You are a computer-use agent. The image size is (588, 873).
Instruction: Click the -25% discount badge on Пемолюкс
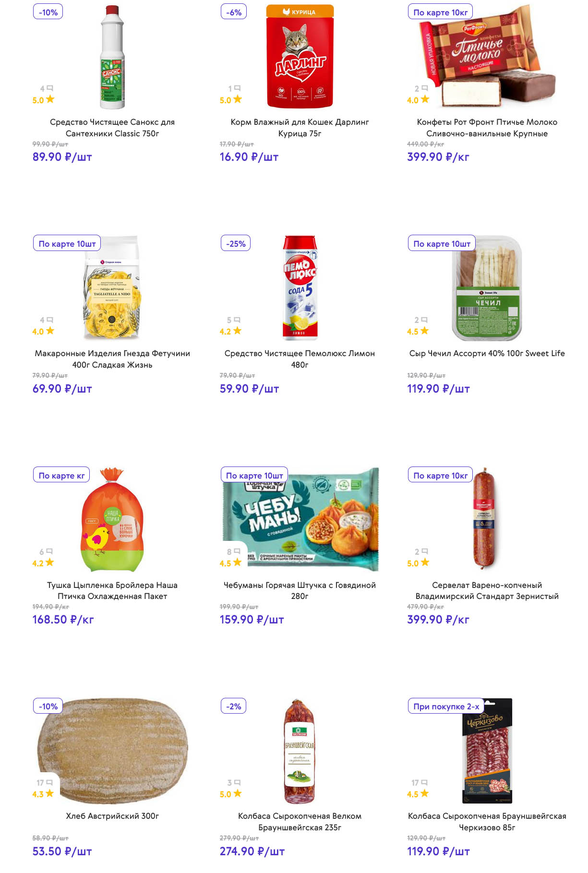236,244
